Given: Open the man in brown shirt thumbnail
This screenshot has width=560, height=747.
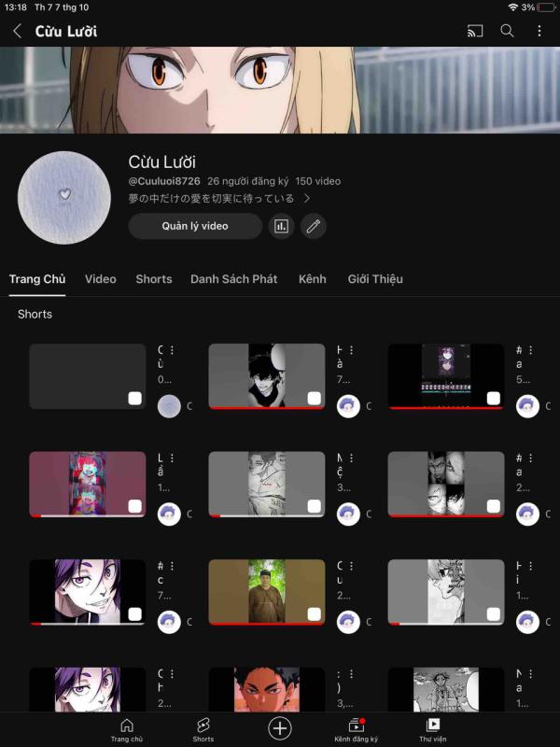Looking at the screenshot, I should pyautogui.click(x=267, y=592).
